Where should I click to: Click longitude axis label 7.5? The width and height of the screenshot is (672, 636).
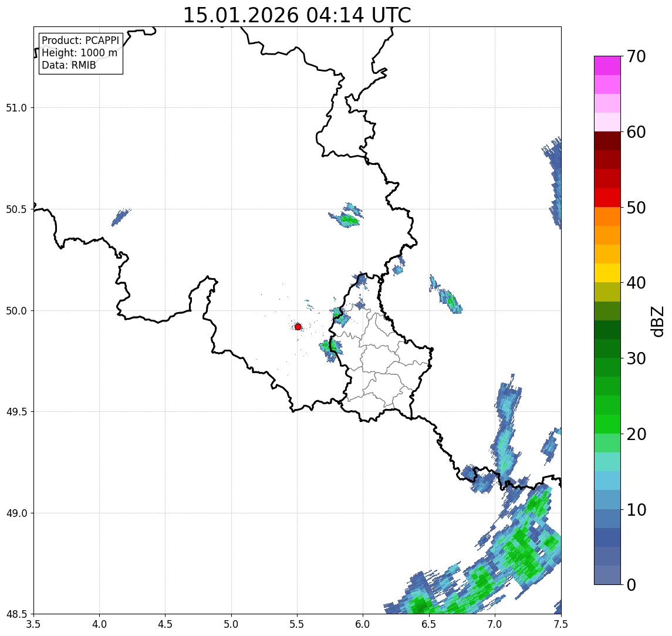pos(560,624)
